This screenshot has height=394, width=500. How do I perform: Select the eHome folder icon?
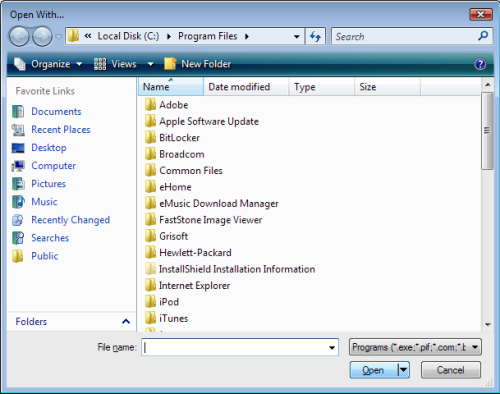click(x=150, y=186)
